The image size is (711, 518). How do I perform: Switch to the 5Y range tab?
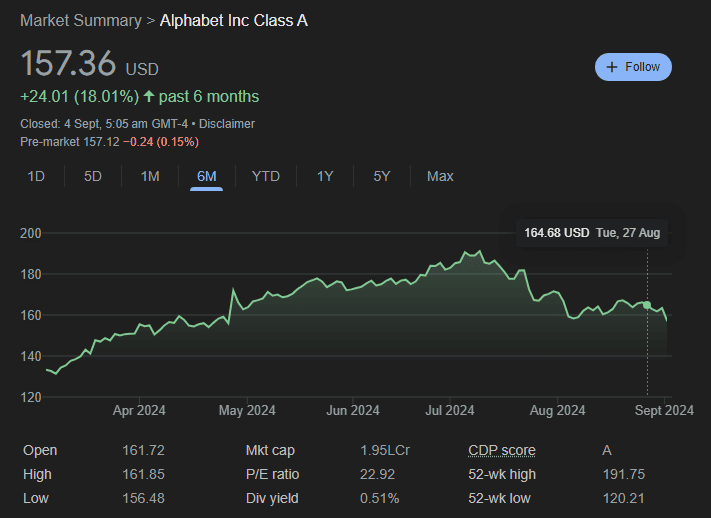pyautogui.click(x=381, y=176)
